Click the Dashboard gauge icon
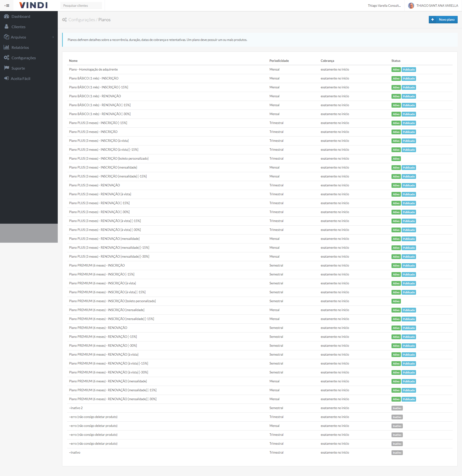462x476 pixels. click(x=6, y=17)
